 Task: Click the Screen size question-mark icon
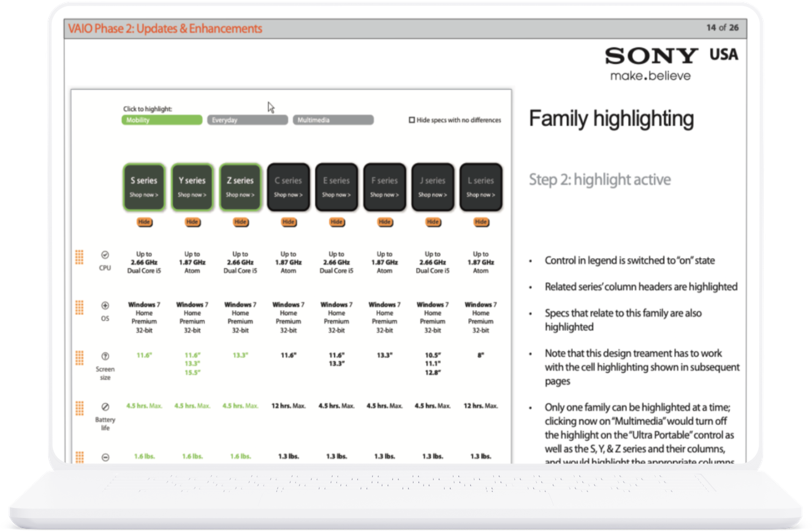105,356
